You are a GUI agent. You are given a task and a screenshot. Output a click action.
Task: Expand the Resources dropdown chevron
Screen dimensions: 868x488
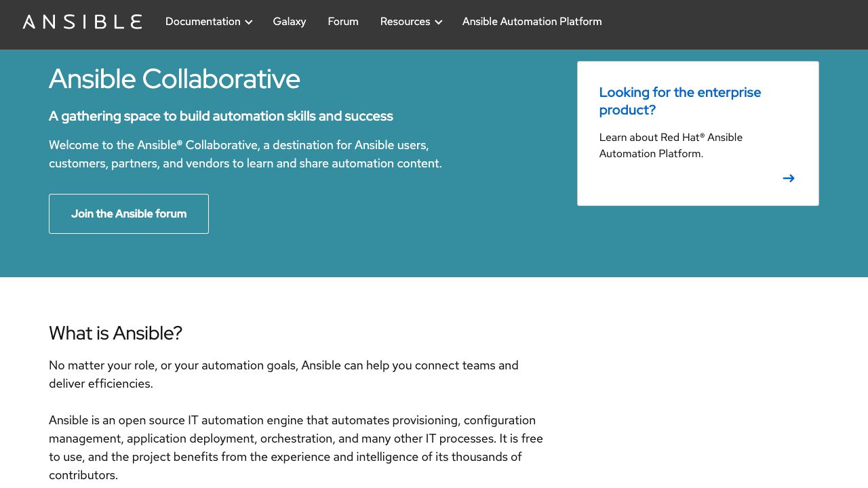click(439, 22)
